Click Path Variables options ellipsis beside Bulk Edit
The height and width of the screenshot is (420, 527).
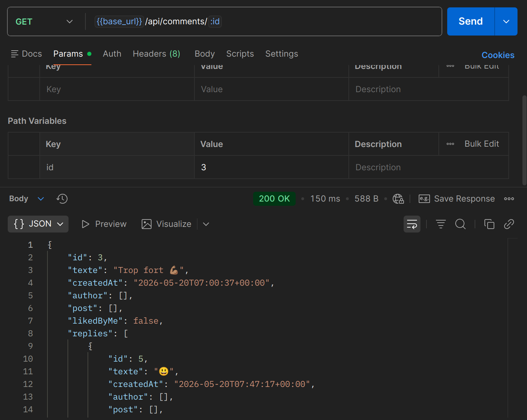450,144
